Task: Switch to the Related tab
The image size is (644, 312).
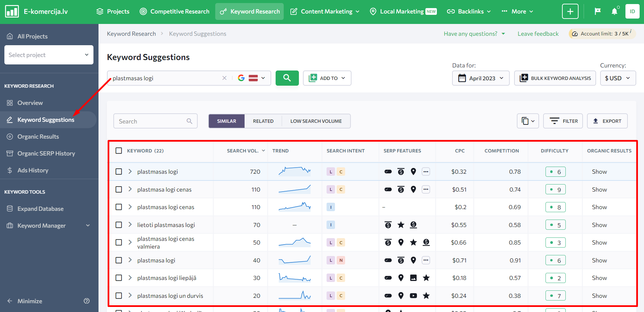Action: coord(263,121)
